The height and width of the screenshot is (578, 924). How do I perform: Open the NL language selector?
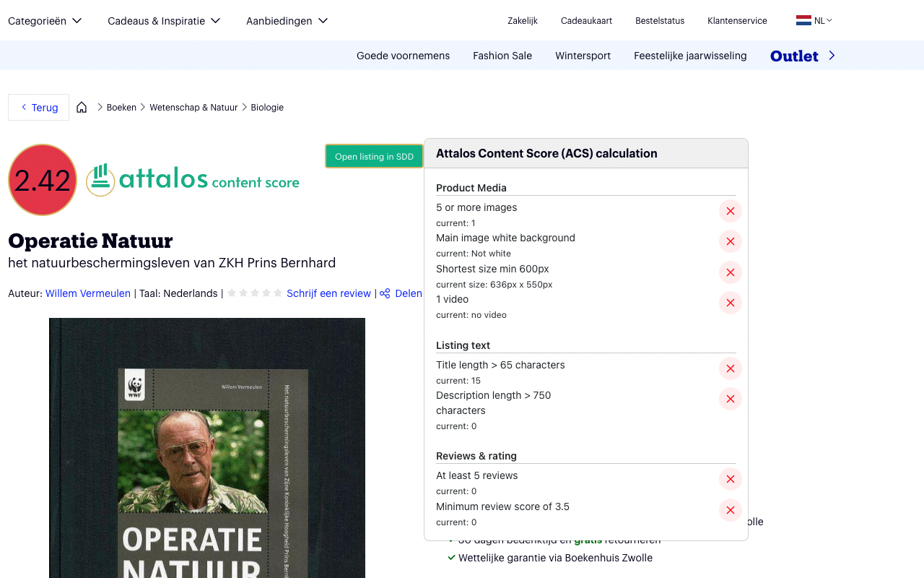[x=814, y=20]
